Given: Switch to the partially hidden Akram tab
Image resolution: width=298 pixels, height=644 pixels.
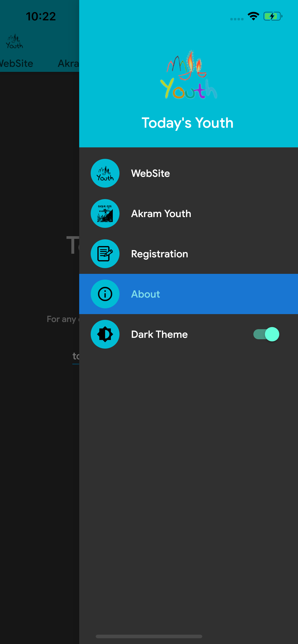Looking at the screenshot, I should click(x=68, y=63).
